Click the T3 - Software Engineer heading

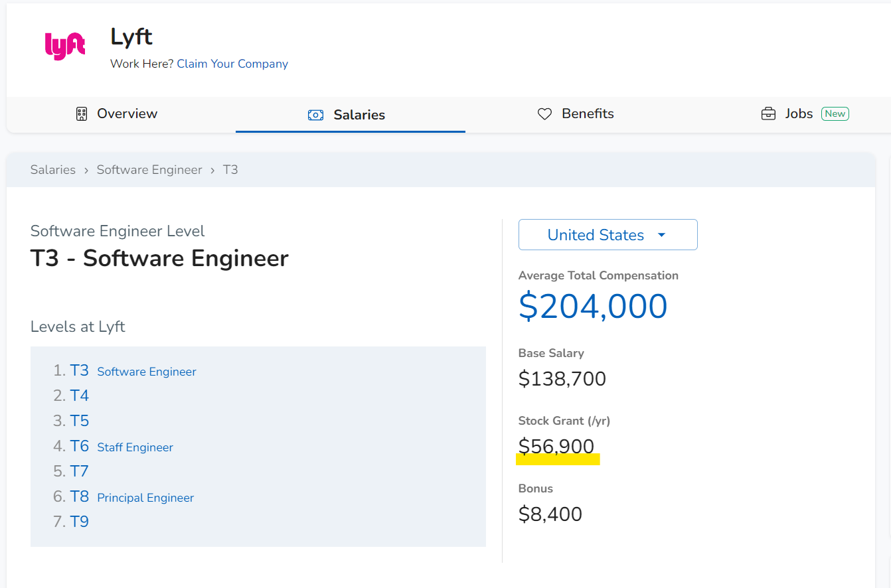pyautogui.click(x=159, y=258)
